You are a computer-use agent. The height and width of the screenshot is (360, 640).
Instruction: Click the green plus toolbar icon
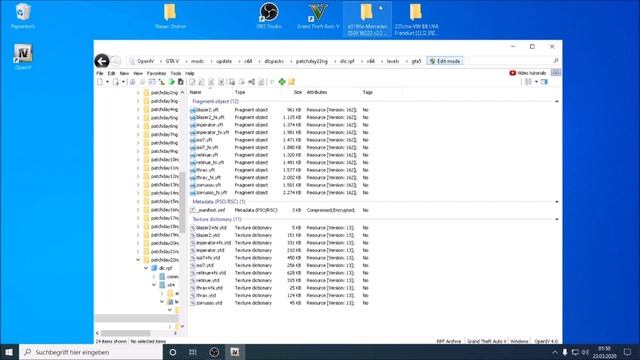(282, 82)
